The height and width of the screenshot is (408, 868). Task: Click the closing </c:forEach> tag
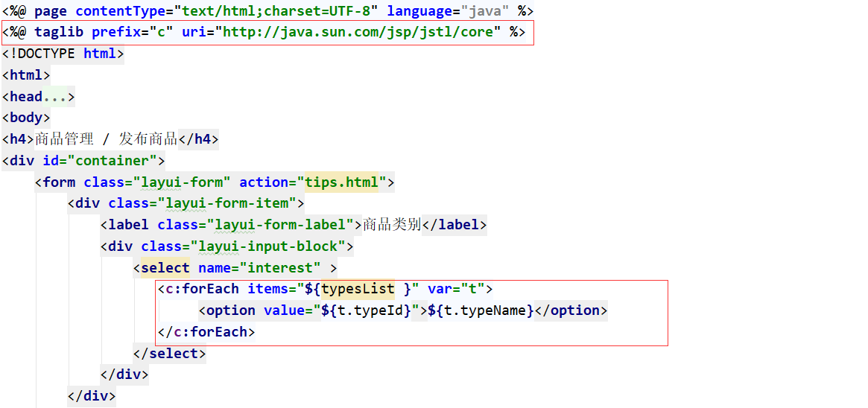pos(206,332)
